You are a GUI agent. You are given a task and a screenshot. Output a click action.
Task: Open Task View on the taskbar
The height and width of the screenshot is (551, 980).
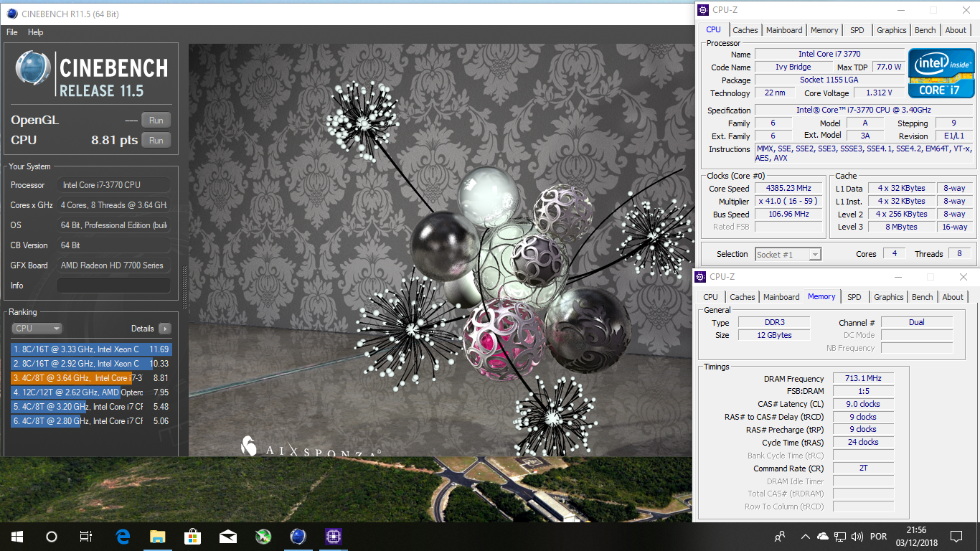coord(85,537)
